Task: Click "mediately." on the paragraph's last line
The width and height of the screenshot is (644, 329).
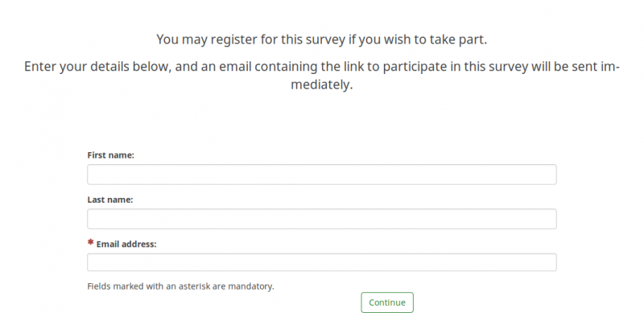Action: pos(321,84)
